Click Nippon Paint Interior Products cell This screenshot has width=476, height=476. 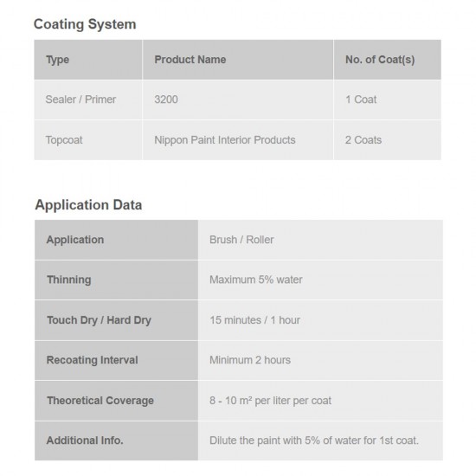pyautogui.click(x=238, y=140)
